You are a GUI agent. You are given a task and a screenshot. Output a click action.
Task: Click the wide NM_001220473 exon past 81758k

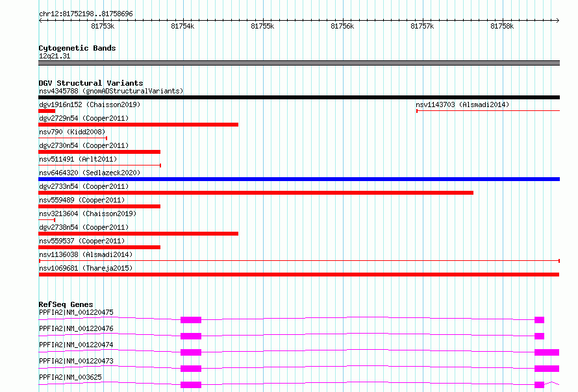click(547, 369)
